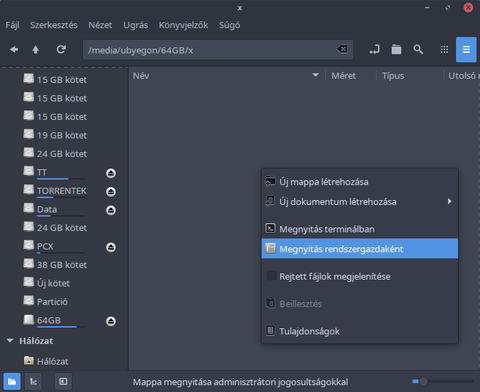Screen dimensions: 480x392
Task: Switch to icon grid view
Action: click(x=444, y=50)
